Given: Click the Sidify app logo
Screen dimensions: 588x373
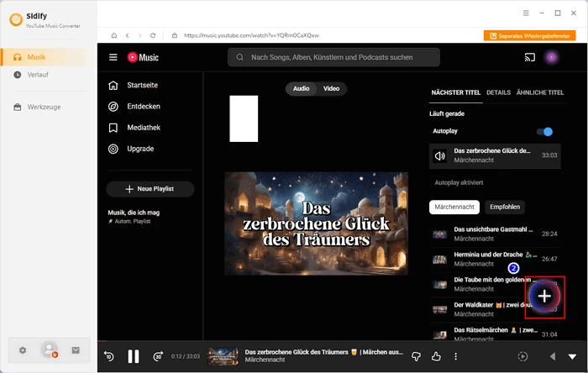Looking at the screenshot, I should [16, 19].
